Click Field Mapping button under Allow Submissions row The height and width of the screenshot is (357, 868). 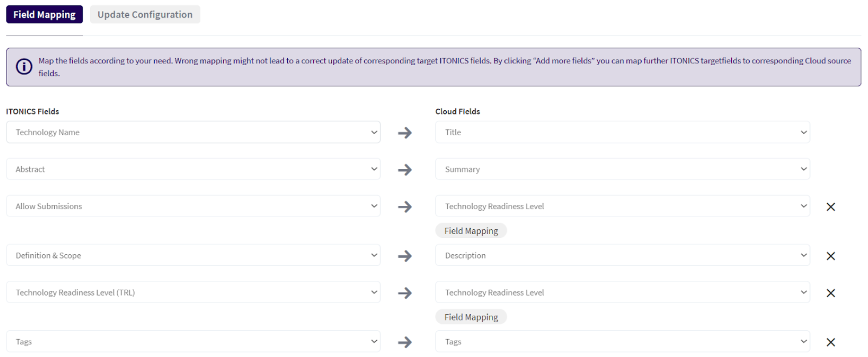[x=471, y=231]
